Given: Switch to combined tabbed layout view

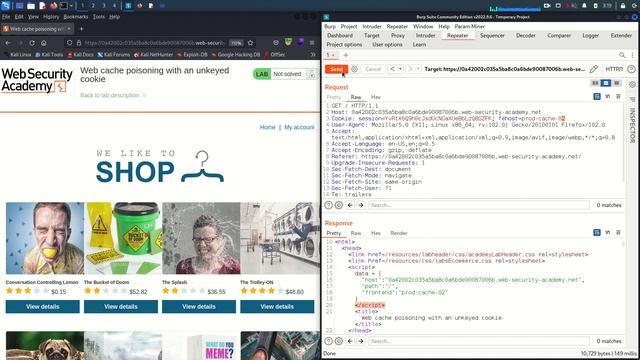Looking at the screenshot, I should click(616, 83).
